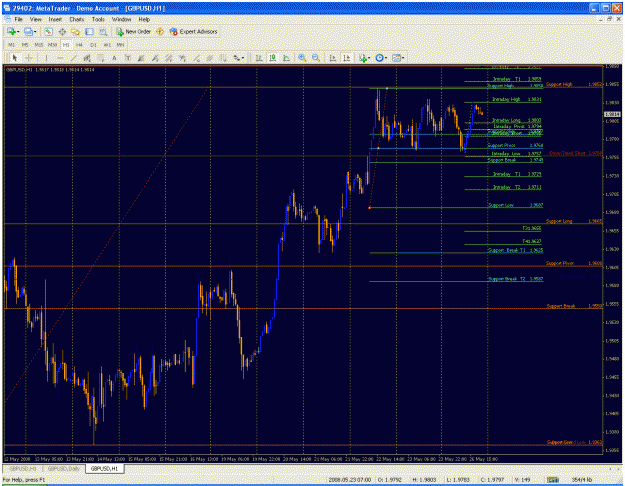Switch to D1 timeframe
The height and width of the screenshot is (486, 625).
pyautogui.click(x=93, y=45)
